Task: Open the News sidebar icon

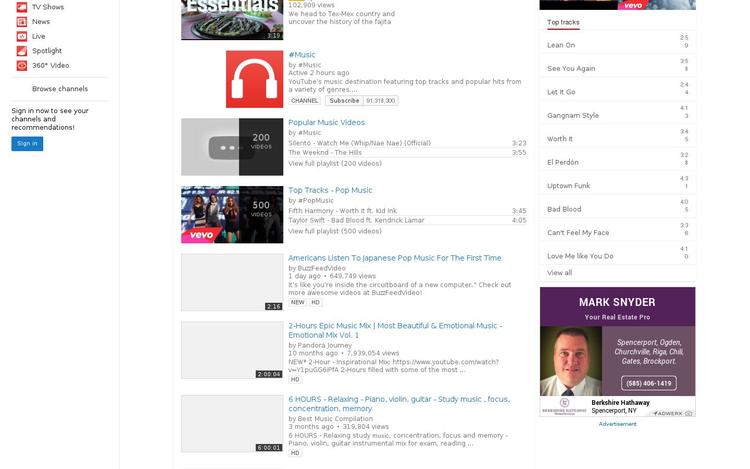Action: [22, 22]
